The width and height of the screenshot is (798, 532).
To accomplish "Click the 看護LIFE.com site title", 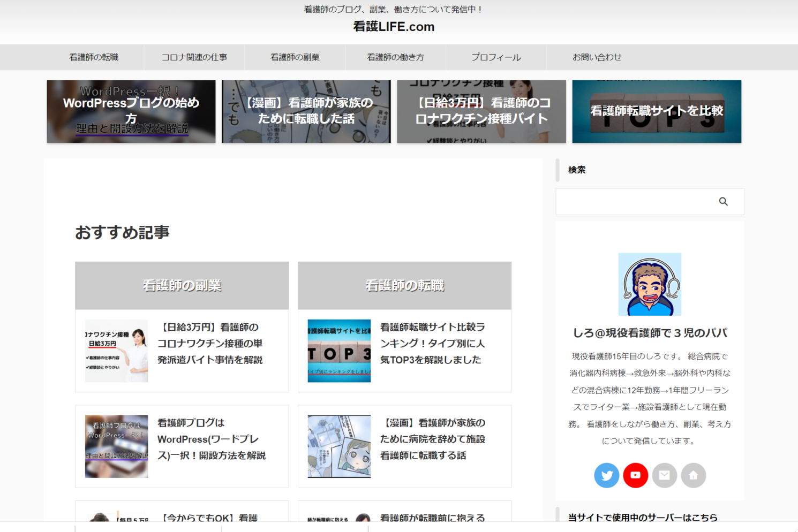I will tap(394, 27).
